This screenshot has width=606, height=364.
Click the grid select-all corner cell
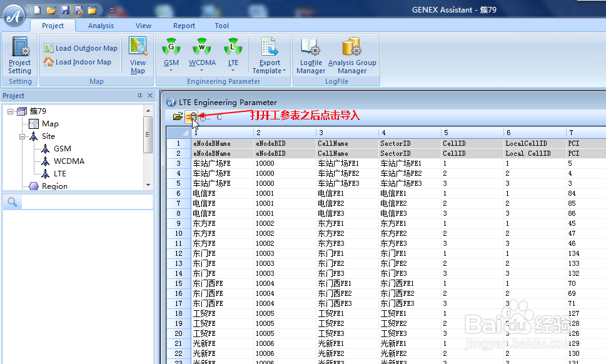[179, 133]
